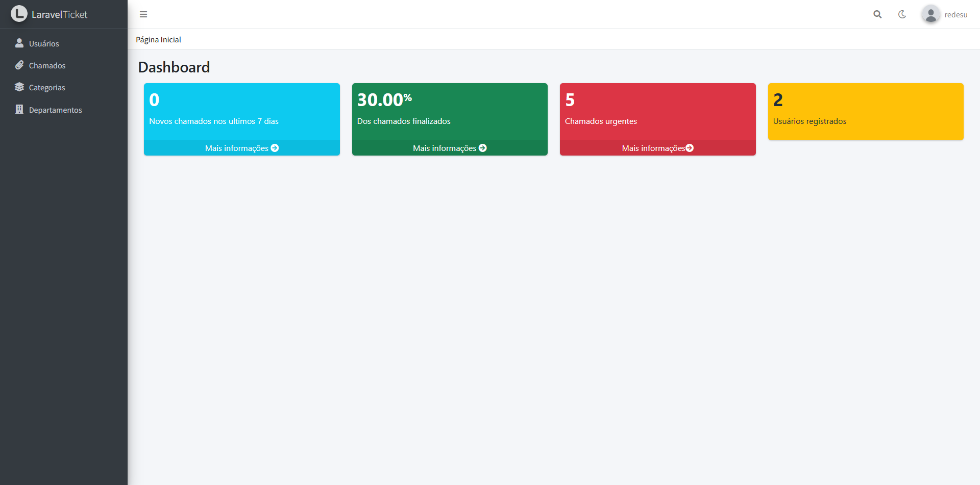Click the Chamados paperclip icon in sidebar
980x485 pixels.
coord(19,65)
